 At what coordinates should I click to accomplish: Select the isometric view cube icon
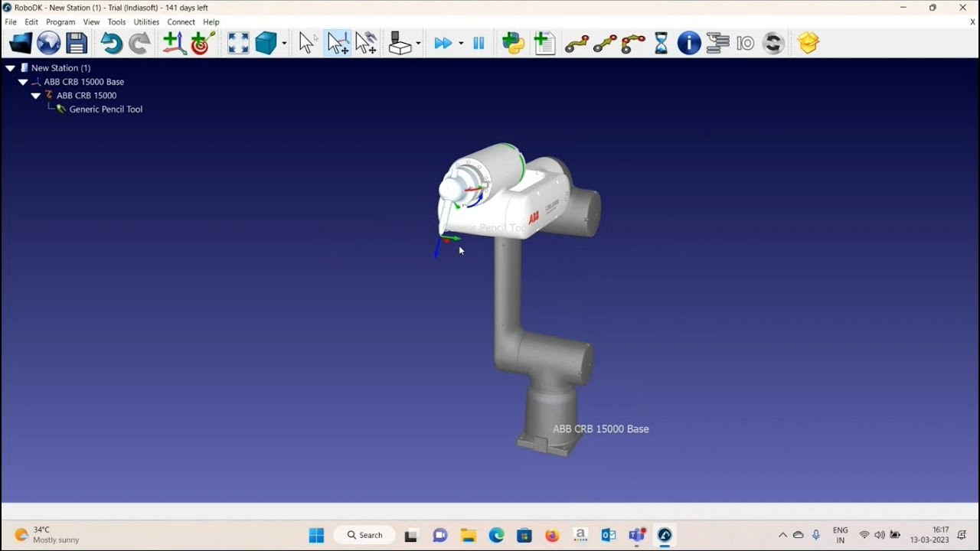click(x=266, y=43)
